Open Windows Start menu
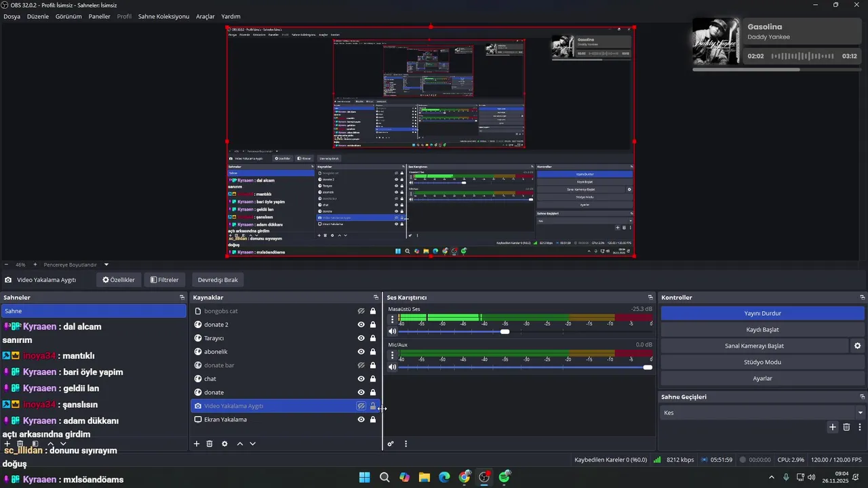This screenshot has height=488, width=868. point(365,477)
